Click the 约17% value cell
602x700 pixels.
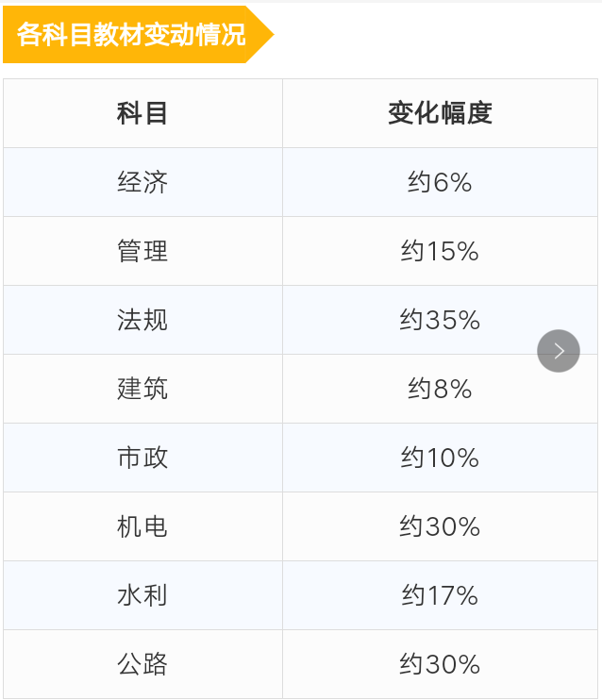pyautogui.click(x=440, y=595)
